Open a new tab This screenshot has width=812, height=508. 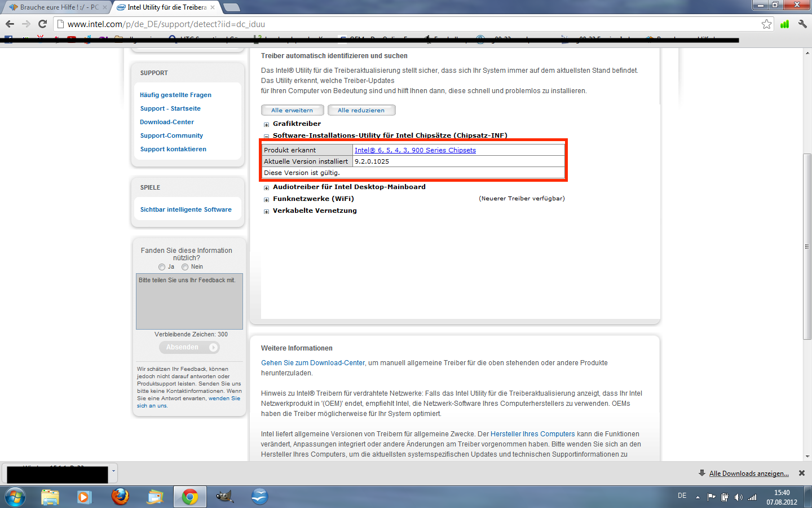click(x=231, y=7)
